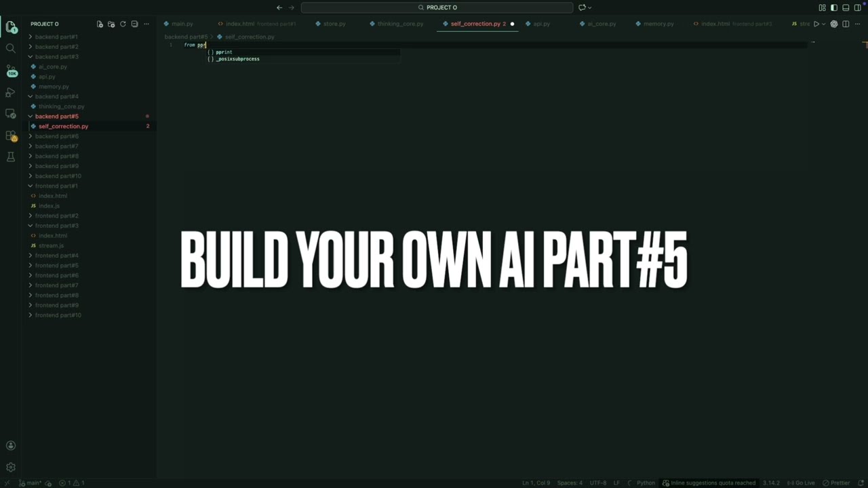Screen dimensions: 868x488
Task: Collapse all folders in explorer
Action: tap(134, 24)
